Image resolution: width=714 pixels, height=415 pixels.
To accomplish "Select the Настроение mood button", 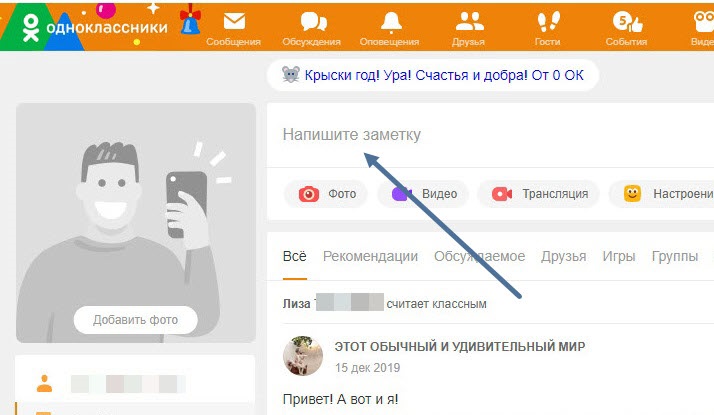I will (x=661, y=194).
